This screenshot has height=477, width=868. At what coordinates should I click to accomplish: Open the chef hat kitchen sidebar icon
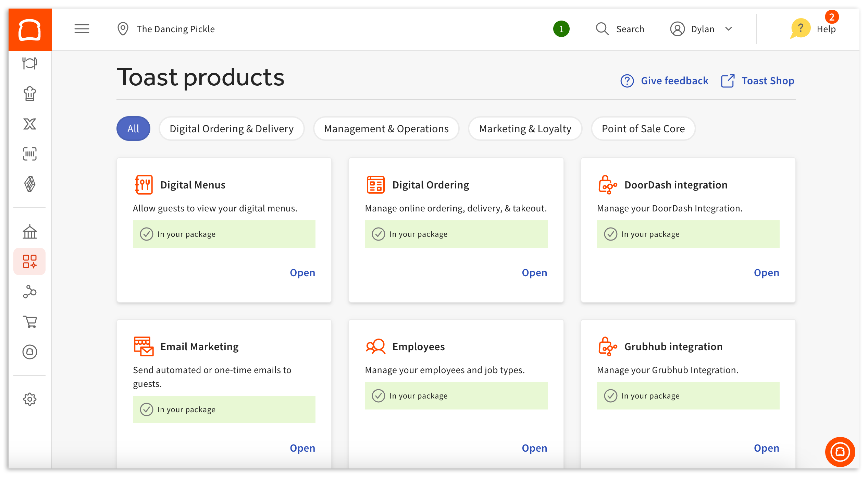(x=30, y=94)
